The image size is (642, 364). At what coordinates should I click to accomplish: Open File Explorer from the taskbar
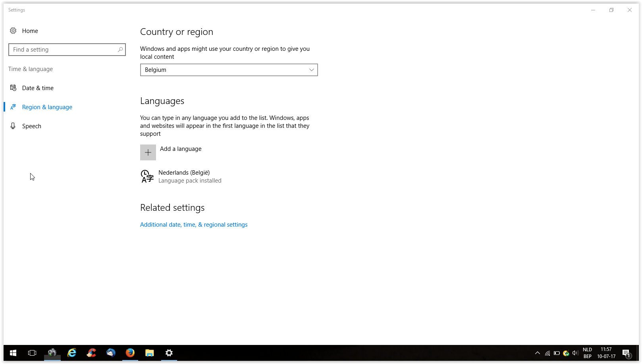click(150, 353)
